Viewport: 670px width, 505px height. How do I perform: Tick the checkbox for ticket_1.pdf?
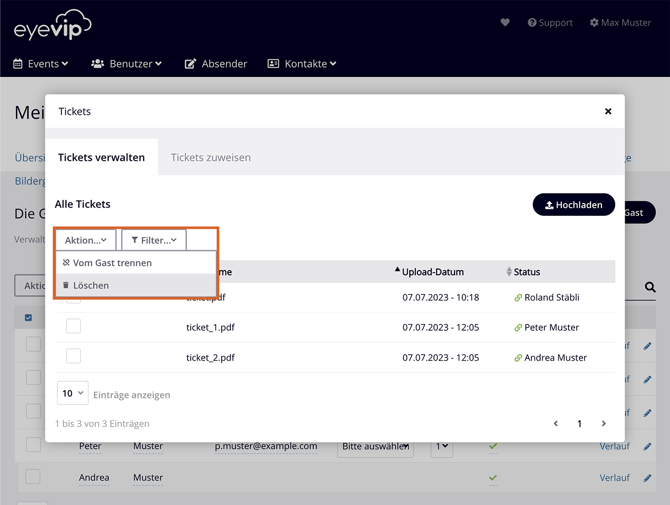73,326
